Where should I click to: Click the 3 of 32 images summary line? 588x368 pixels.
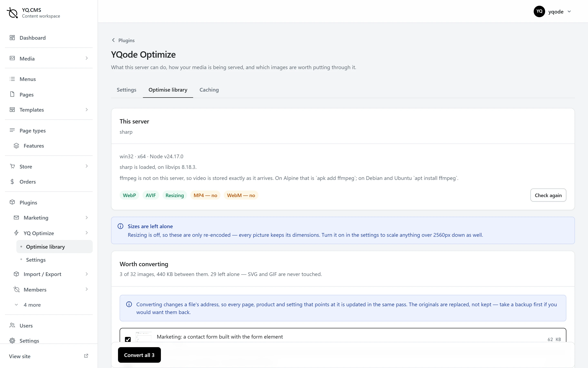point(221,274)
